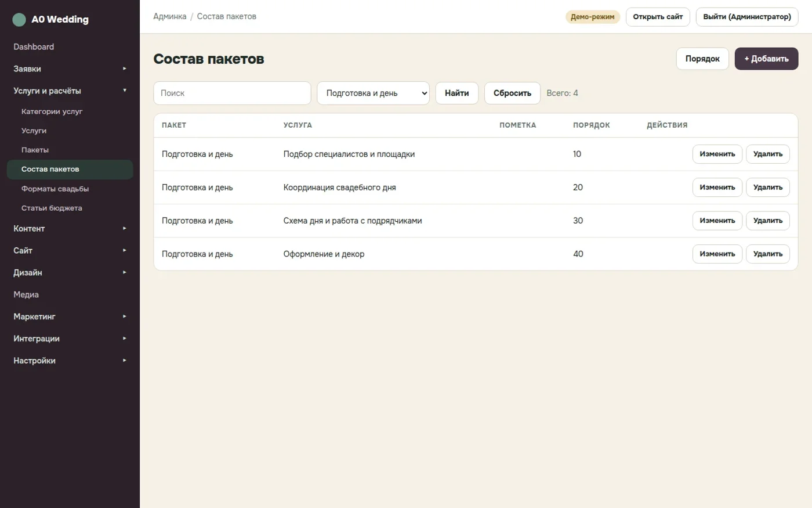Click the Услуга column header
The image size is (812, 508).
(x=298, y=125)
